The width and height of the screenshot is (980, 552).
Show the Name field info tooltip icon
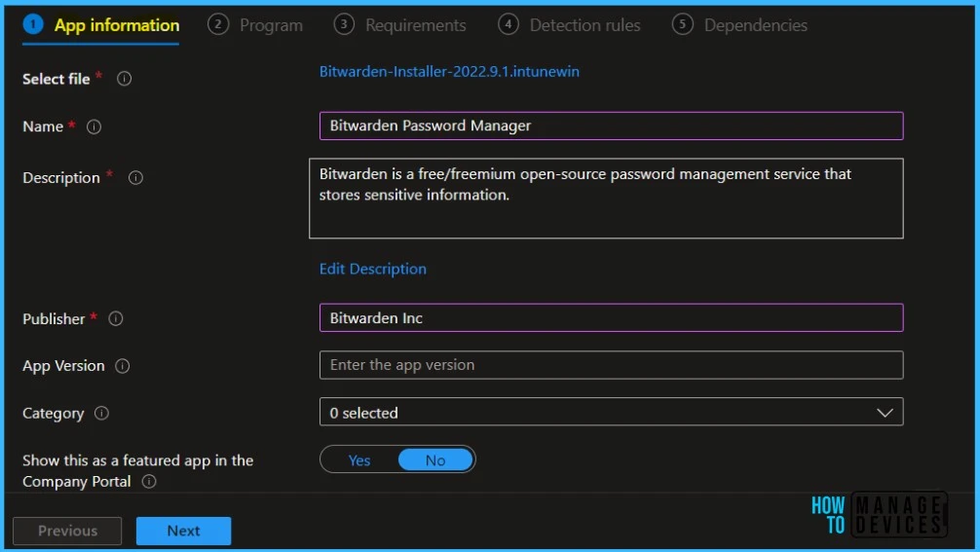pos(94,127)
